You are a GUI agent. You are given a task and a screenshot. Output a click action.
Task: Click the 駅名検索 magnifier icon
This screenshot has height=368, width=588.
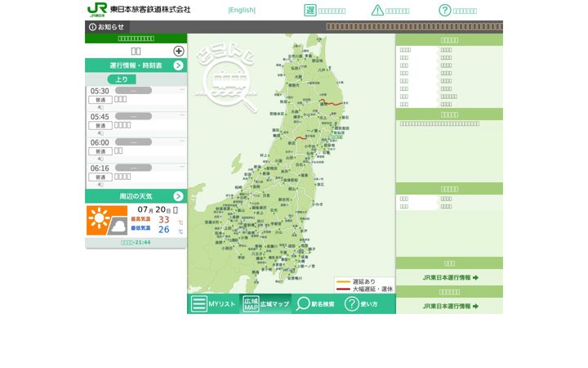(x=302, y=303)
